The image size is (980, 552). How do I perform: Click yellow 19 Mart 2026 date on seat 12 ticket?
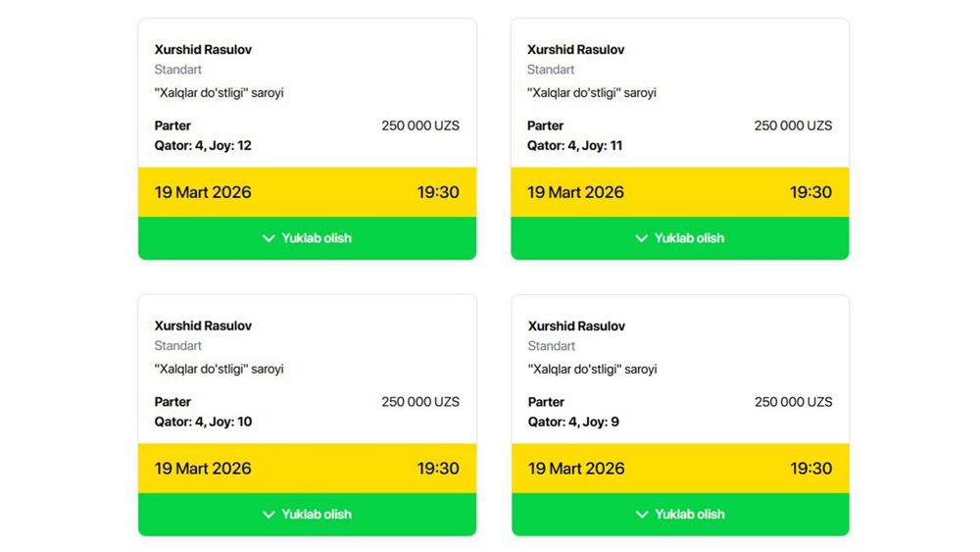point(203,192)
